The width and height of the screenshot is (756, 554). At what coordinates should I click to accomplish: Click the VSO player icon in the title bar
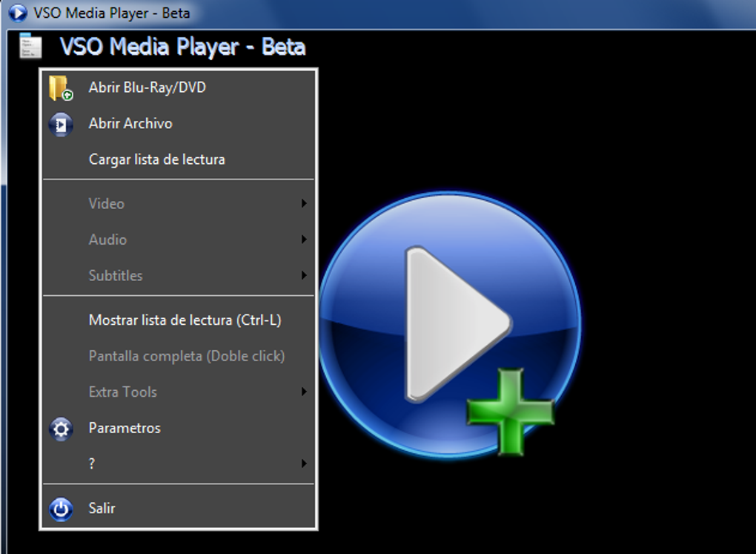(x=18, y=13)
